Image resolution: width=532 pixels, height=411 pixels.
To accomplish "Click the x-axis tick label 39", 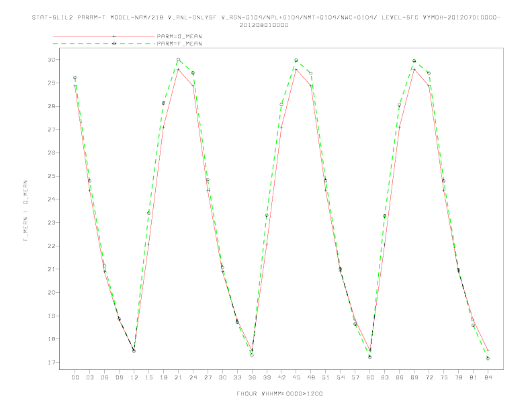I will (267, 377).
